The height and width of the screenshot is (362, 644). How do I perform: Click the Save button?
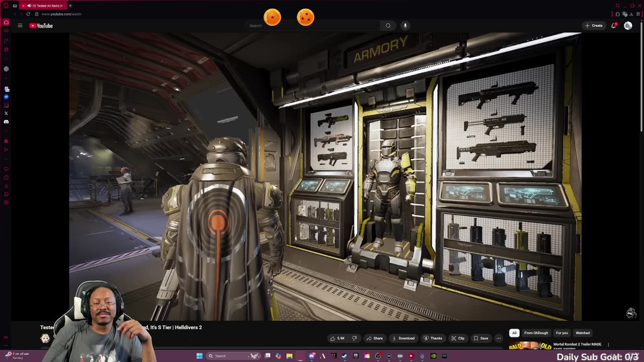point(481,338)
